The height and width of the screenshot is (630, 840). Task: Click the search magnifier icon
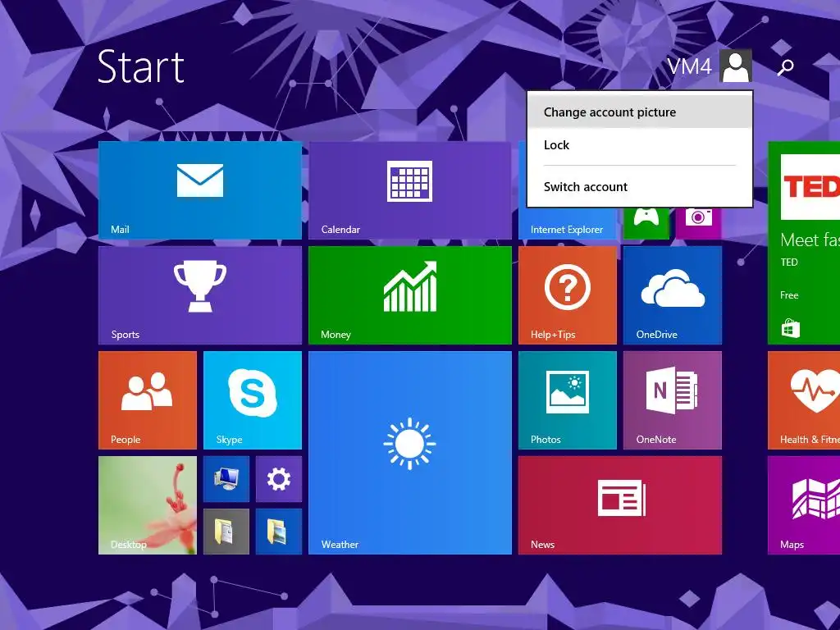click(785, 67)
